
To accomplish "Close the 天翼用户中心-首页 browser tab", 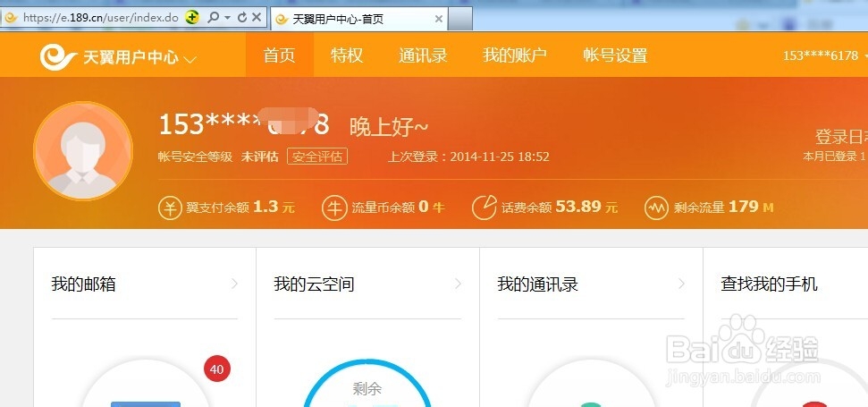I will 438,19.
